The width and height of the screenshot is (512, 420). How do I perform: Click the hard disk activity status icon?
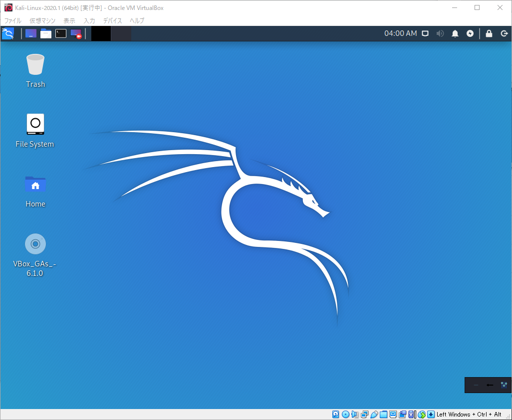pyautogui.click(x=335, y=414)
